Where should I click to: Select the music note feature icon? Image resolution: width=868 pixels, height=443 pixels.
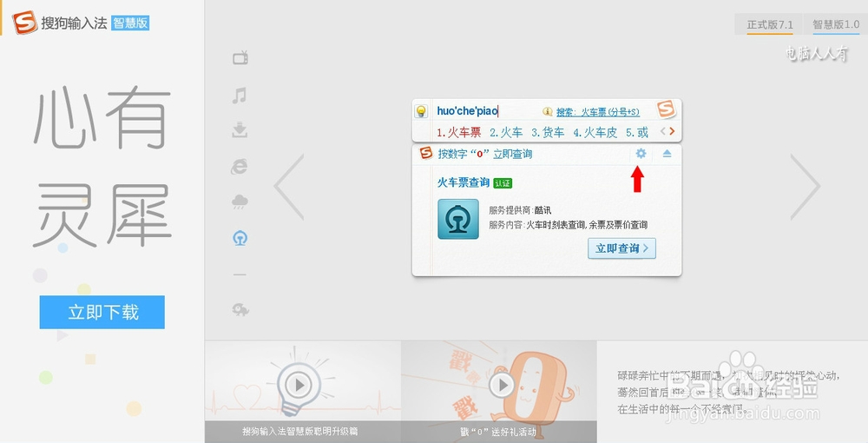[x=240, y=96]
